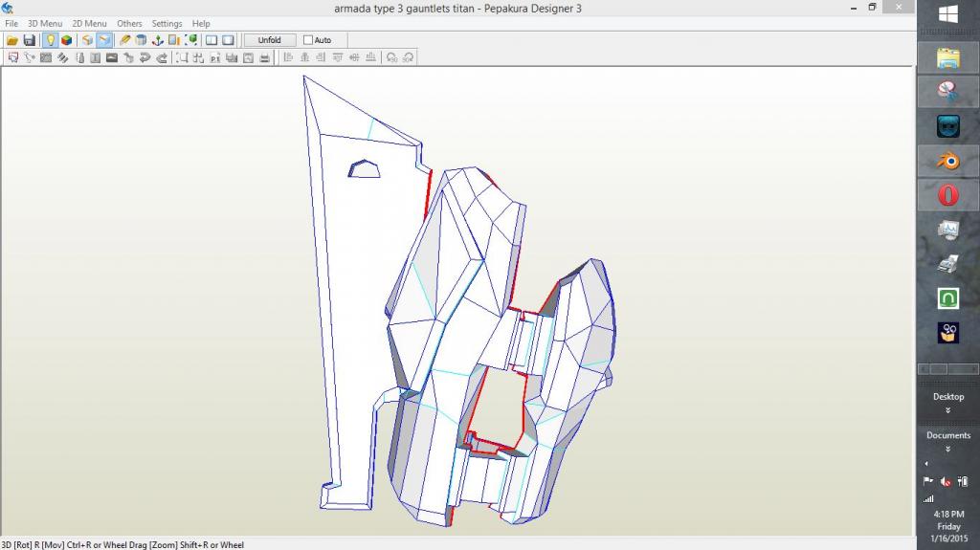The width and height of the screenshot is (980, 550).
Task: Switch to Blender on the taskbar
Action: (x=948, y=162)
